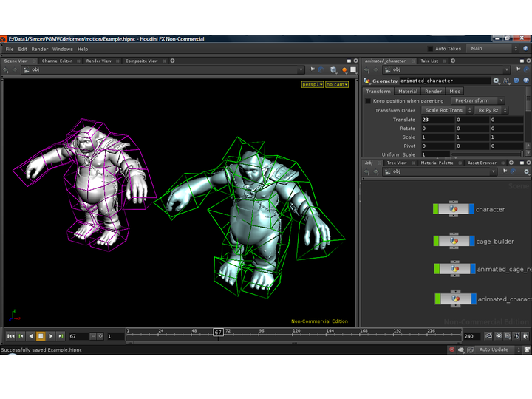Open the Render menu
The width and height of the screenshot is (532, 399).
(40, 49)
